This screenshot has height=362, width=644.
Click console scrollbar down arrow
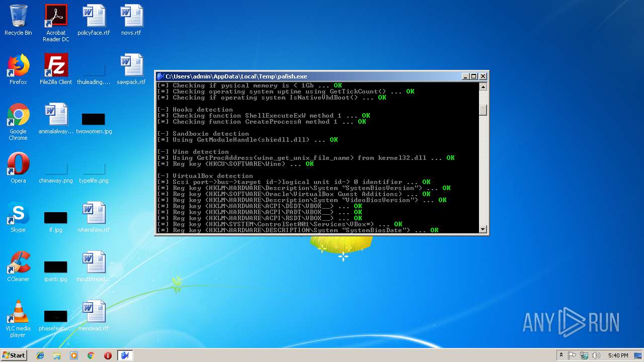483,229
